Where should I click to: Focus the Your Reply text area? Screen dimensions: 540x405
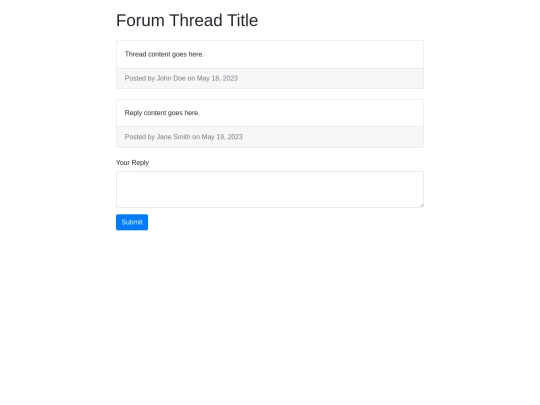[270, 189]
